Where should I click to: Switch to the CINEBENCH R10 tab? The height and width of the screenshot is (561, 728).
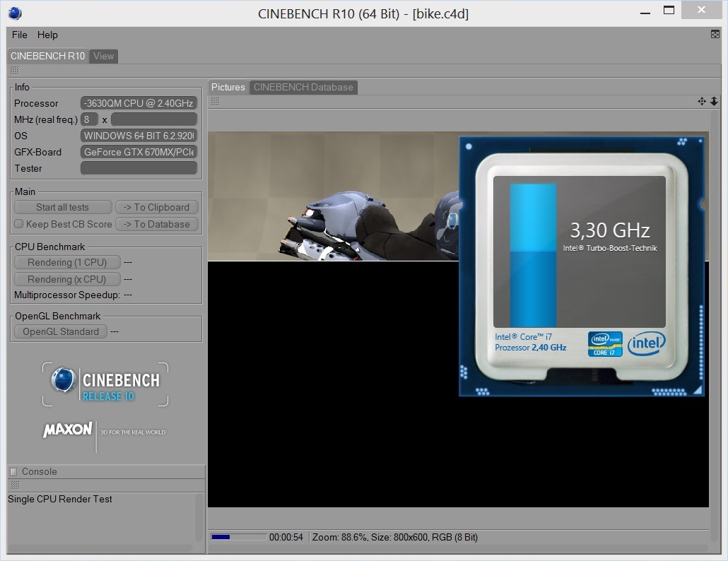(x=48, y=56)
